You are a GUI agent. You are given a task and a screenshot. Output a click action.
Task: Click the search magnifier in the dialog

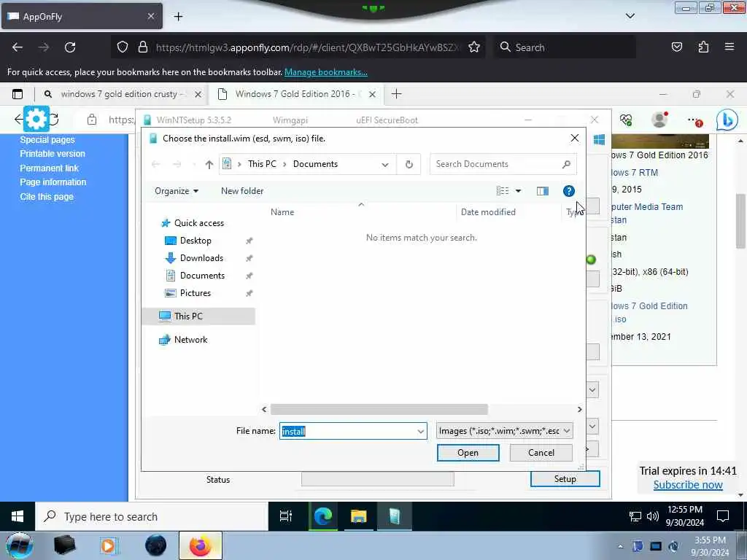(x=566, y=164)
